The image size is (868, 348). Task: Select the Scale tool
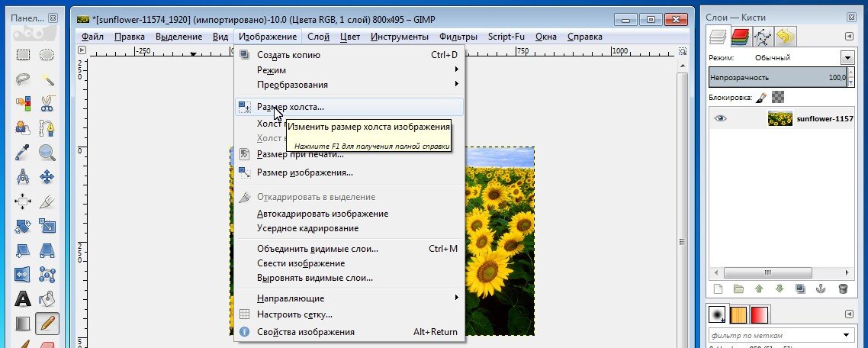point(47,226)
